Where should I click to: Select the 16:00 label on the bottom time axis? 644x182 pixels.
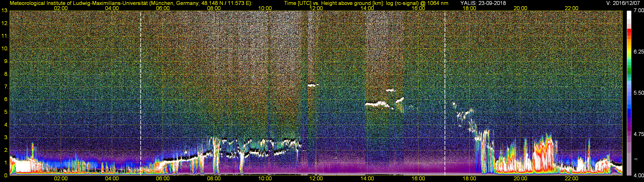coord(418,179)
